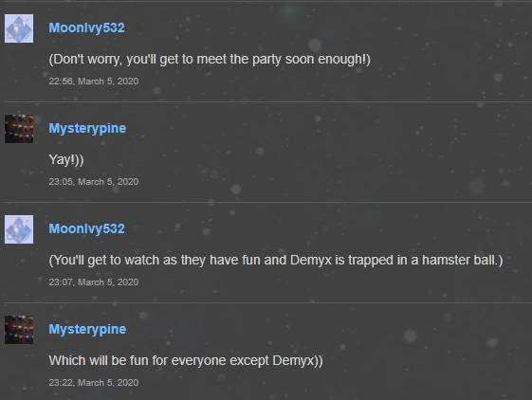Click the comment about Demyx trapped in a hamster ball
This screenshot has height=400, width=532.
(276, 261)
